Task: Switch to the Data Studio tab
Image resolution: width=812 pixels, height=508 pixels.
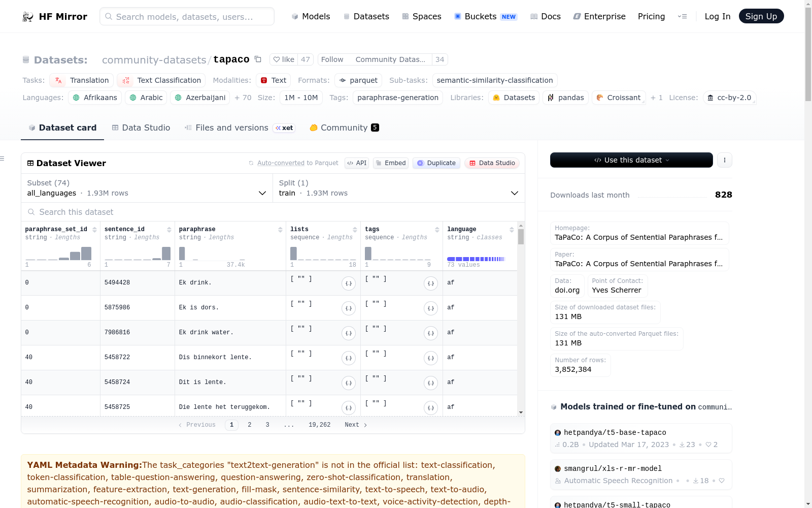Action: tap(141, 128)
